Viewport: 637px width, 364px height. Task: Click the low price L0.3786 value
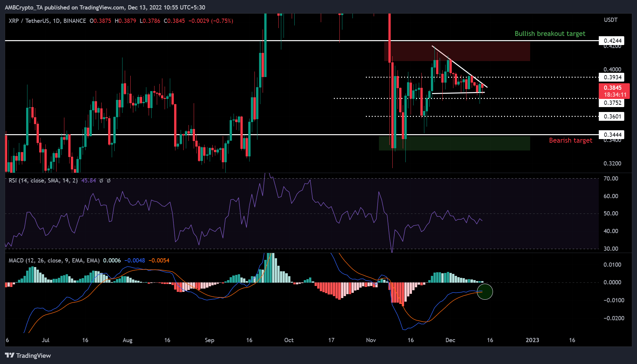150,21
